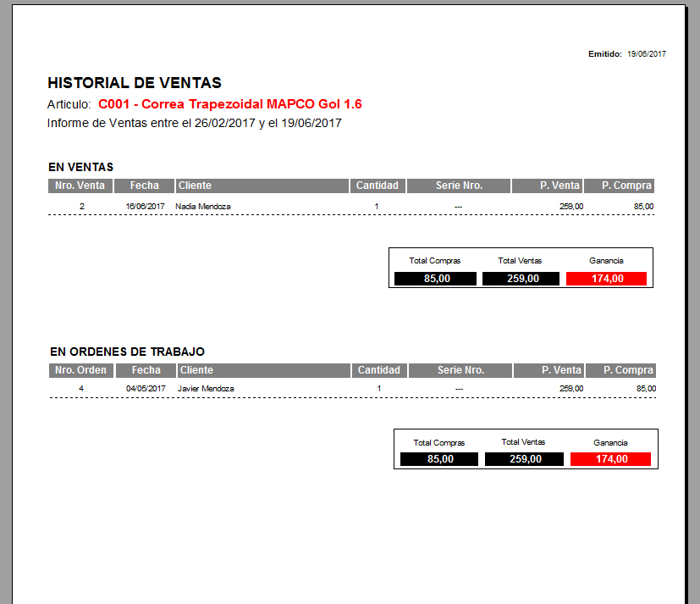Select date 16/06/2017 cell
Screen dimensions: 700x604
(x=145, y=207)
